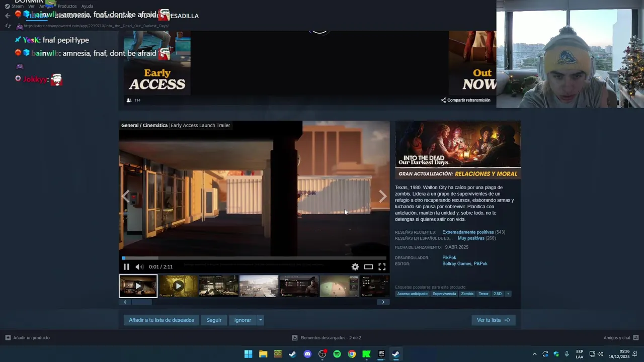
Task: Open File Explorer from taskbar
Action: 263,354
